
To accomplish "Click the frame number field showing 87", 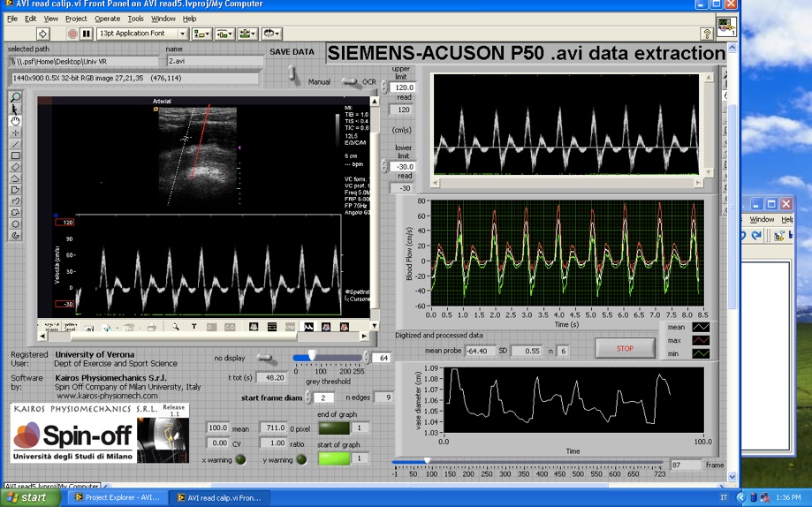I will 685,465.
